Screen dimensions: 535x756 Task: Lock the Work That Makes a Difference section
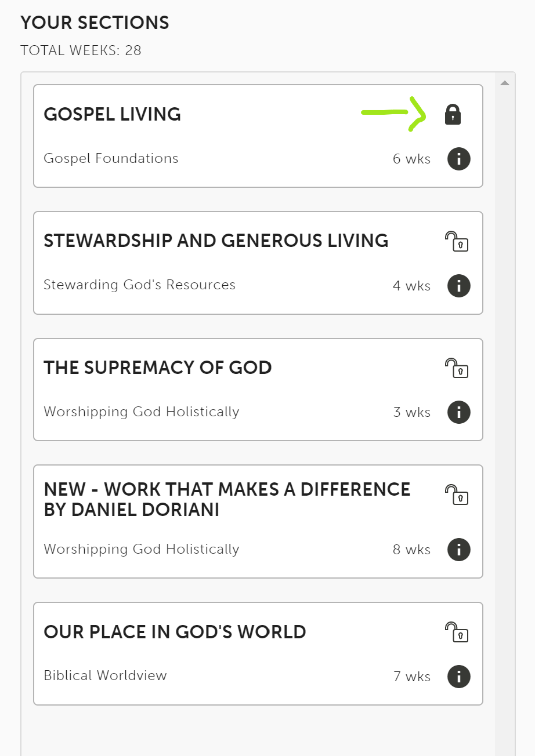pyautogui.click(x=457, y=495)
